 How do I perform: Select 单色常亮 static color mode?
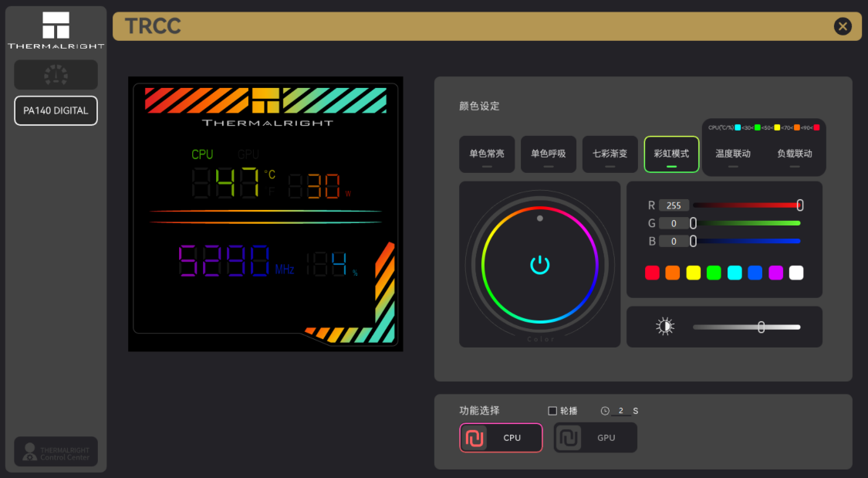point(487,154)
